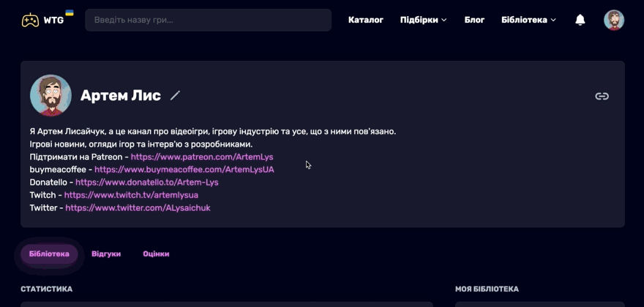Expand the Підбірки dropdown menu
The width and height of the screenshot is (644, 307).
pos(423,20)
